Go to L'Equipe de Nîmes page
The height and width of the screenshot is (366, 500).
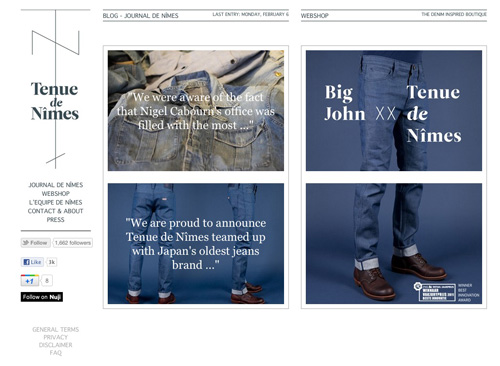tap(56, 202)
